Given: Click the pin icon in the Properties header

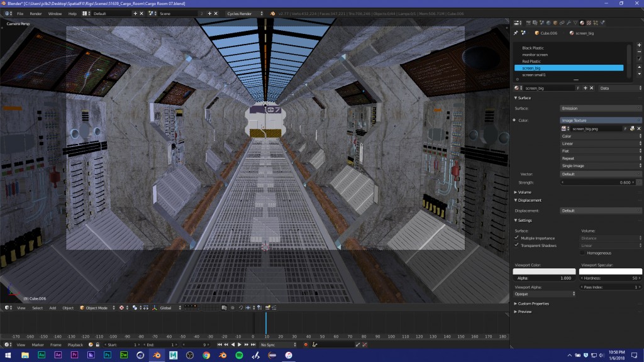Looking at the screenshot, I should click(516, 31).
